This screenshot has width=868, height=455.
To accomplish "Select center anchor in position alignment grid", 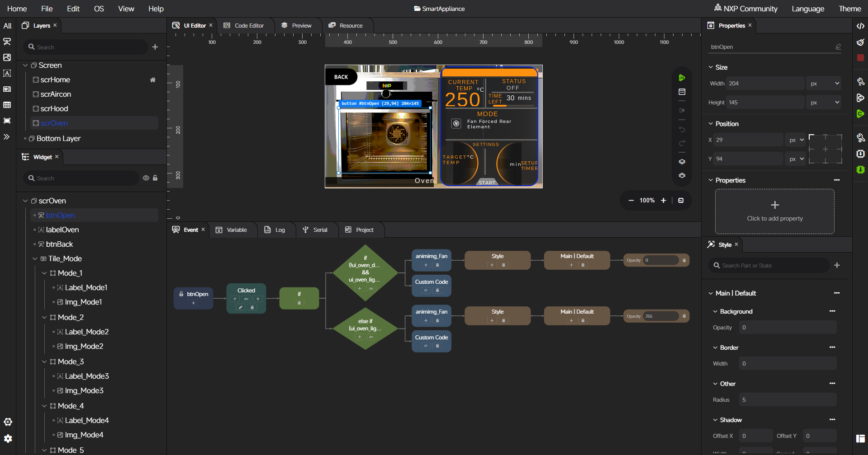I will 825,149.
